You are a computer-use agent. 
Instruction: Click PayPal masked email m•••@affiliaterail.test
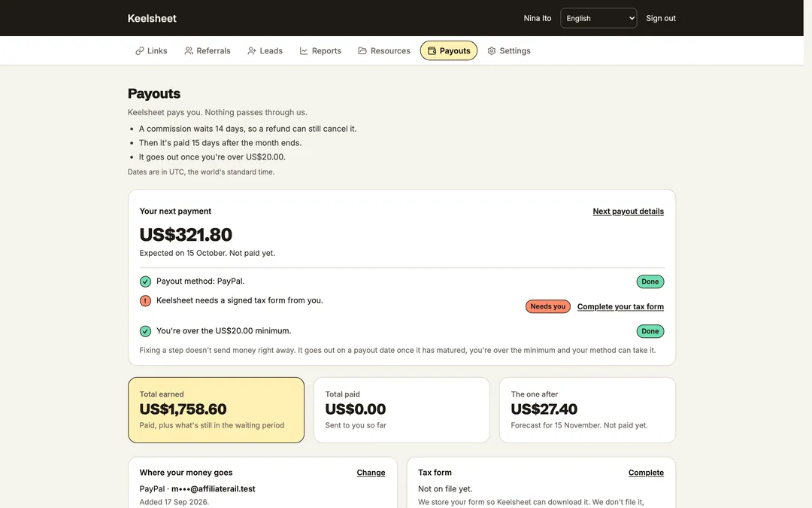click(x=214, y=489)
